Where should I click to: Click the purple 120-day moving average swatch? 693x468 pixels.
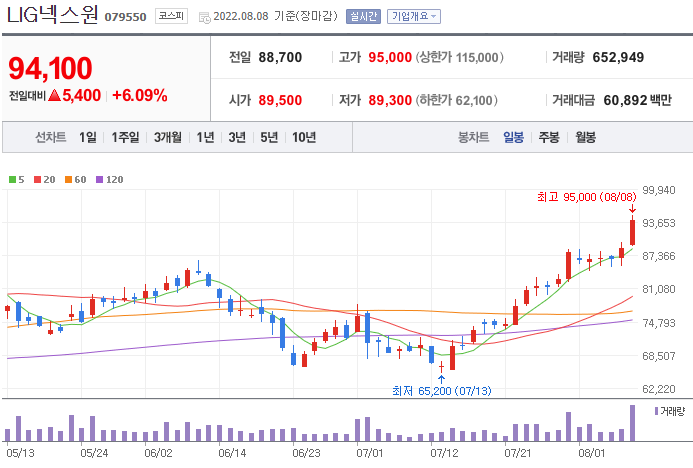99,179
